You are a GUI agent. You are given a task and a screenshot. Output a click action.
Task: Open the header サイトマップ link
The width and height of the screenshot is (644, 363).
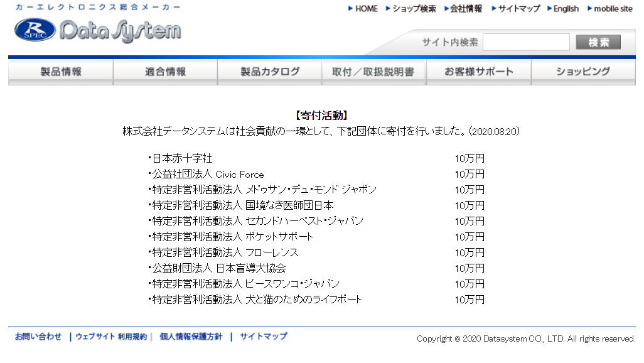(x=516, y=9)
